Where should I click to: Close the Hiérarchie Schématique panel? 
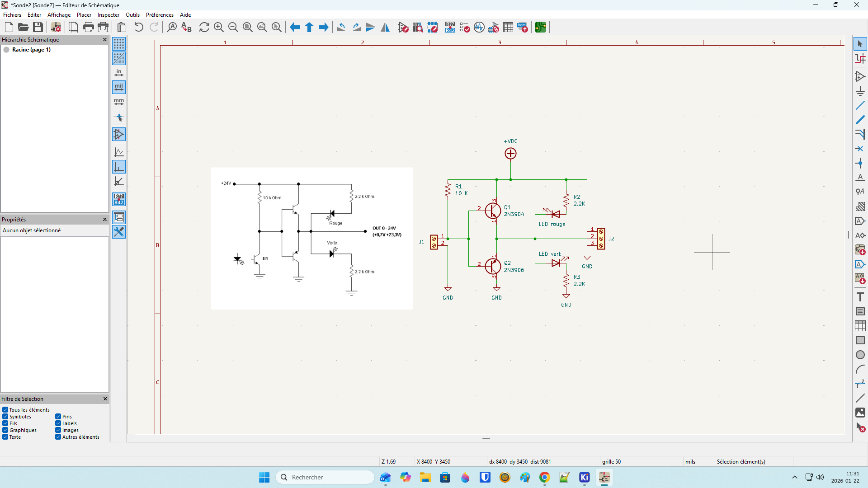105,40
